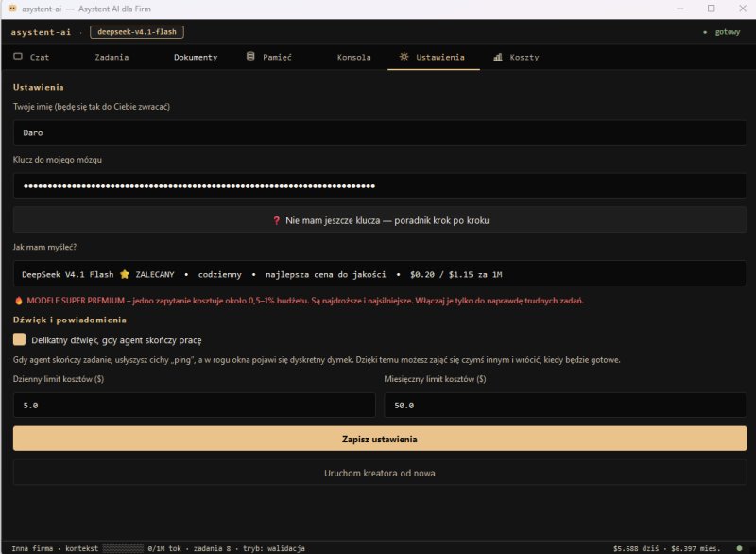Image resolution: width=756 pixels, height=554 pixels.
Task: Click Uruchom kreatora od nowa button
Action: click(x=380, y=473)
